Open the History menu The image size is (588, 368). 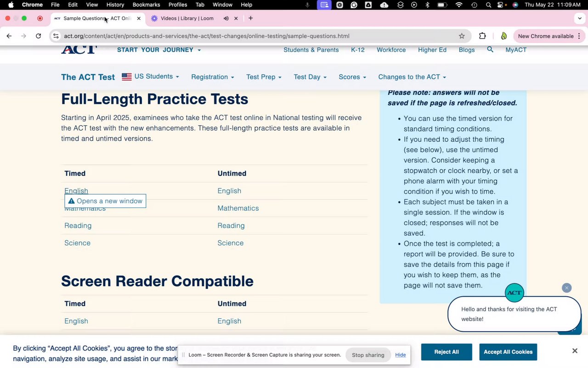pos(115,5)
